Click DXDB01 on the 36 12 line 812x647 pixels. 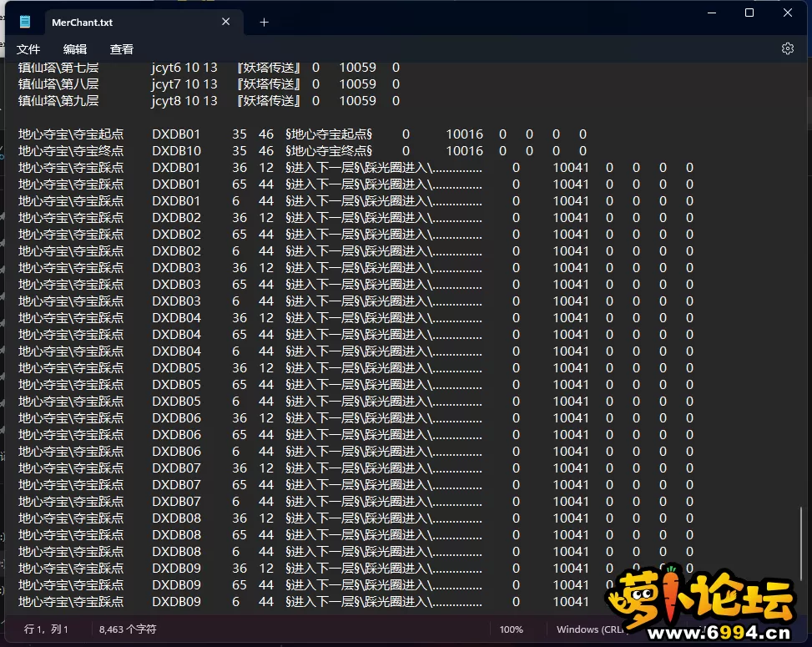(176, 167)
